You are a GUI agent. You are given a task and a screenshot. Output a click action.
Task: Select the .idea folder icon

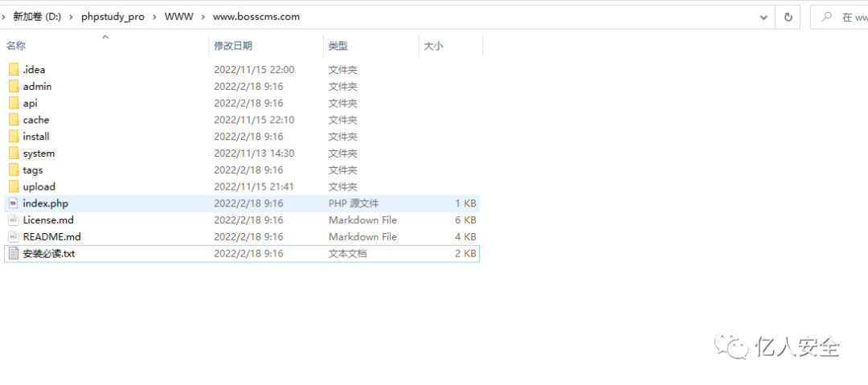(14, 70)
